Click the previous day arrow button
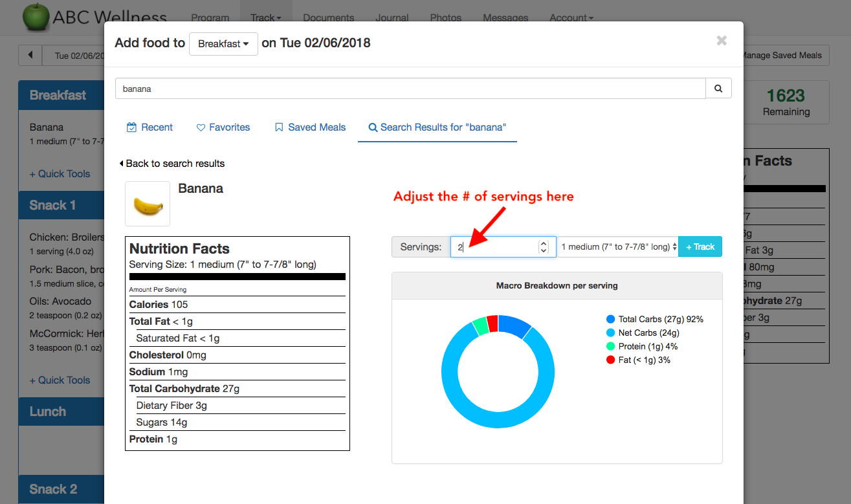This screenshot has height=504, width=851. tap(30, 56)
